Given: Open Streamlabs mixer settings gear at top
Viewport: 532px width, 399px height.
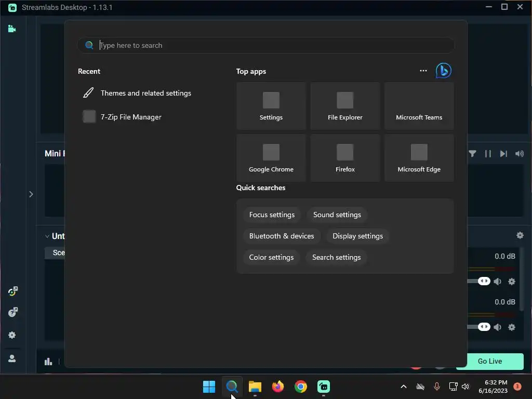Looking at the screenshot, I should click(x=520, y=235).
